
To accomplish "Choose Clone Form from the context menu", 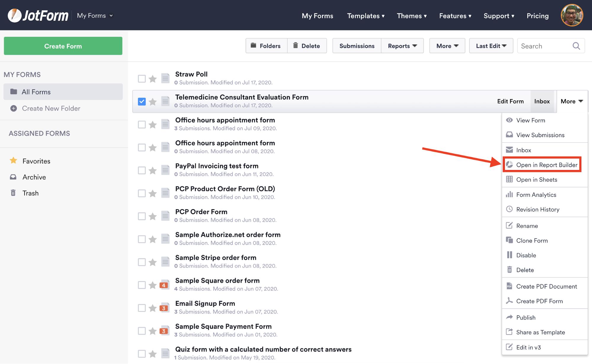I will click(532, 240).
